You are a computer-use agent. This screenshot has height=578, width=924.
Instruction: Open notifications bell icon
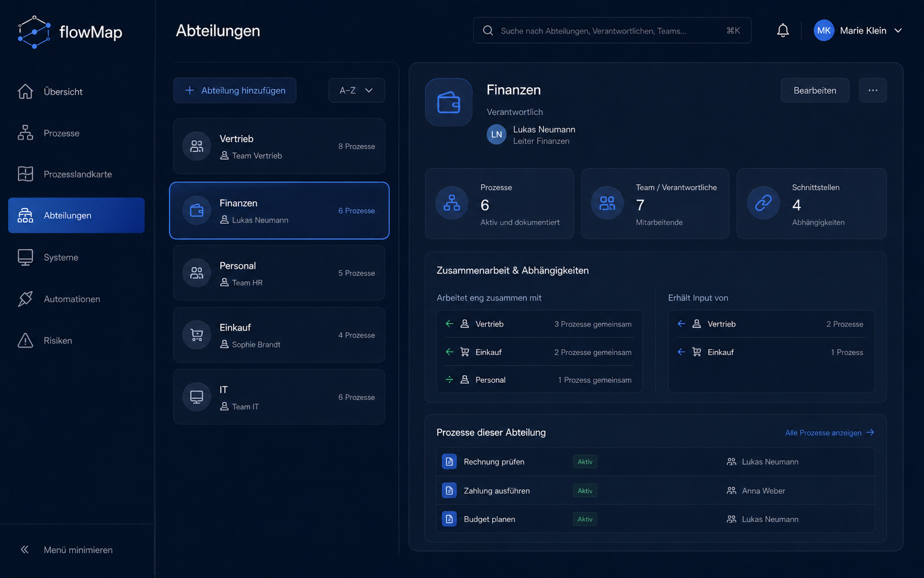pos(783,30)
